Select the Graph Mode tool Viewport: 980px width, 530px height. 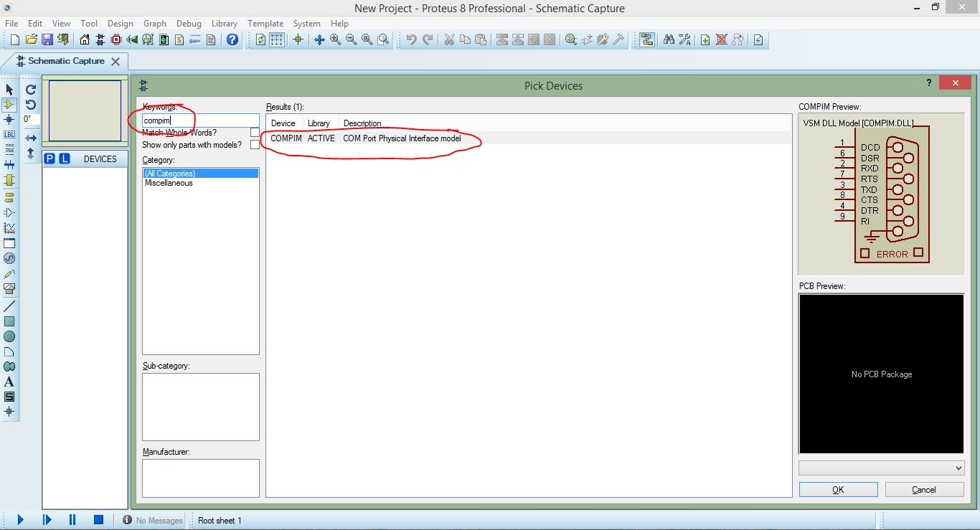(x=9, y=228)
